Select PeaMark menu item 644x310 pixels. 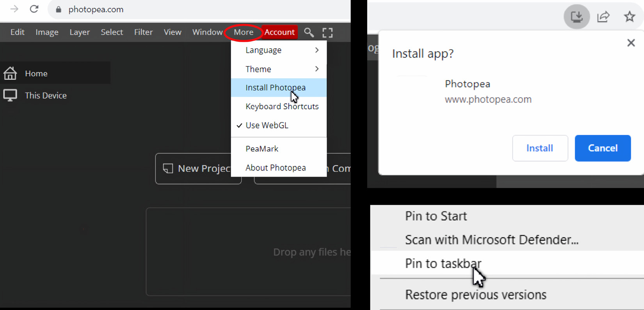[279, 149]
